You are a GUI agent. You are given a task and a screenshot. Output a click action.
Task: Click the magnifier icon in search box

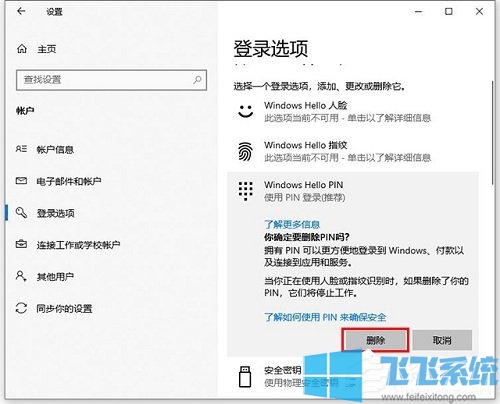[197, 80]
